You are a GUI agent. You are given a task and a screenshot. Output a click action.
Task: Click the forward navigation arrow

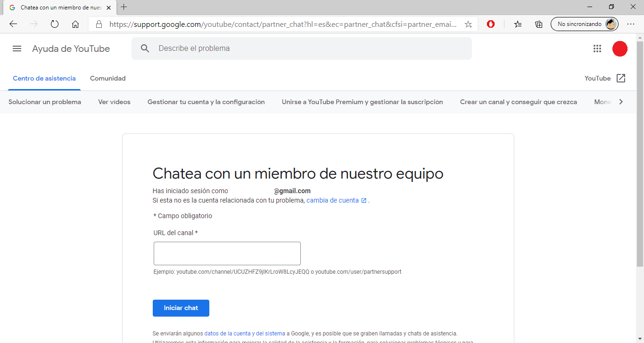34,24
